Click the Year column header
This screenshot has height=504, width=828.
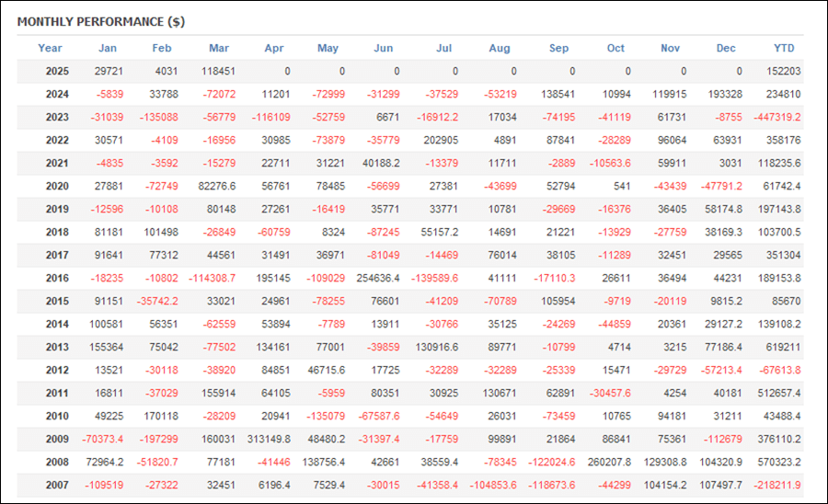50,48
